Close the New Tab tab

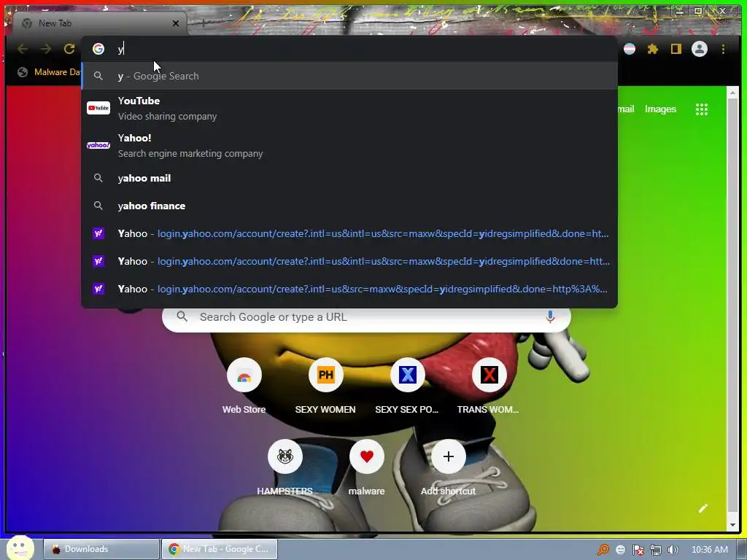pyautogui.click(x=176, y=23)
